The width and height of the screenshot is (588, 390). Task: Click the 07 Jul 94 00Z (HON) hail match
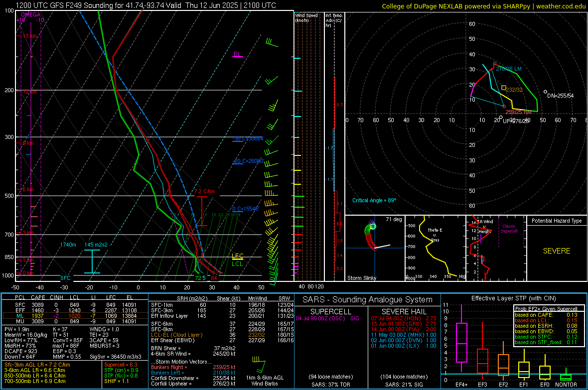404,318
